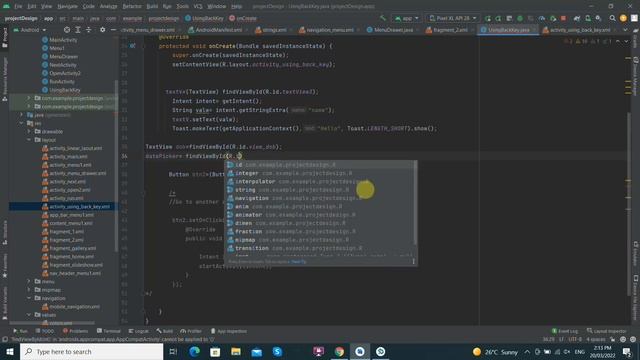Open the Navigate menu

coord(67,6)
